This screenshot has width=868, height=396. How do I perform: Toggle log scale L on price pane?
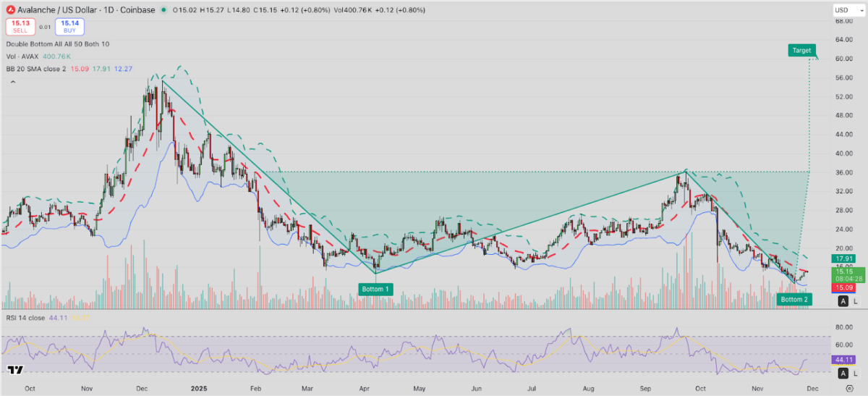855,300
